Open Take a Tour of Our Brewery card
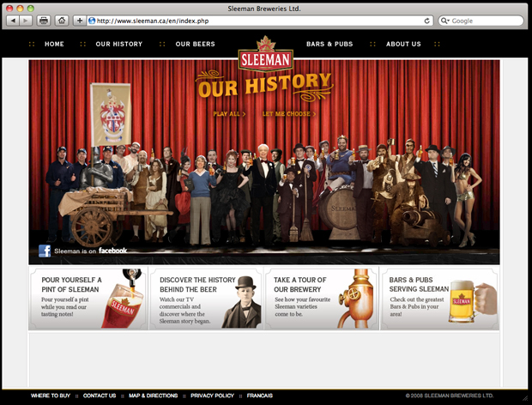The width and height of the screenshot is (532, 405). [x=321, y=299]
